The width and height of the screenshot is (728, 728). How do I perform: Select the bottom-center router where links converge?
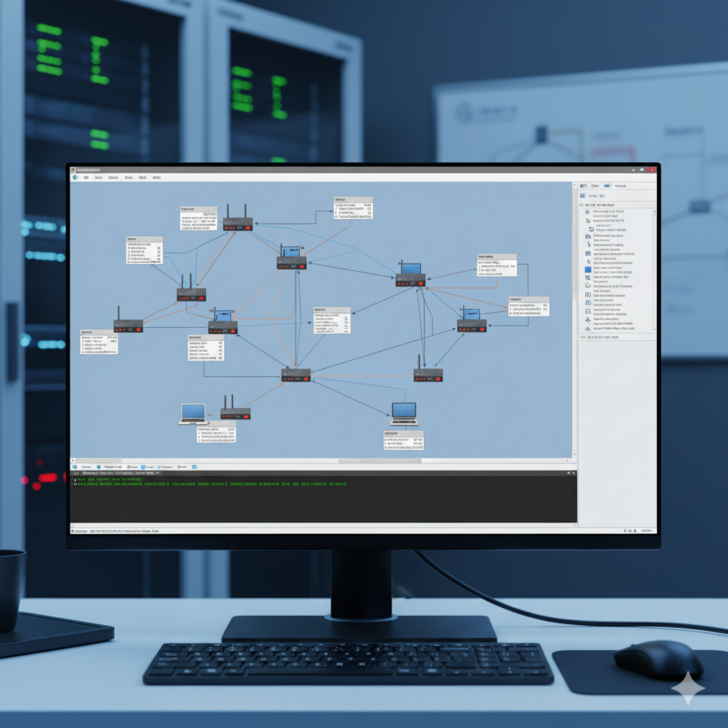(296, 375)
